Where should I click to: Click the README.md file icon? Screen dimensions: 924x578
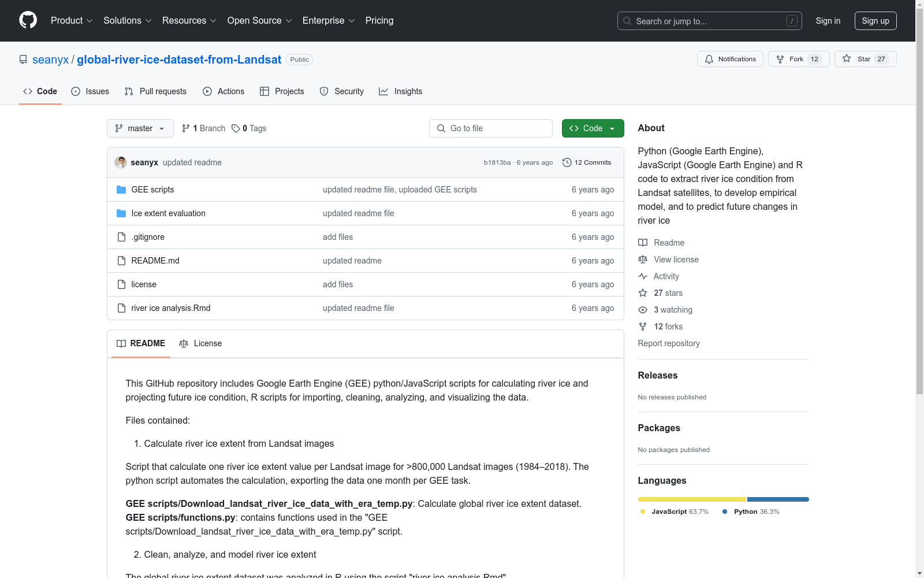tap(121, 261)
